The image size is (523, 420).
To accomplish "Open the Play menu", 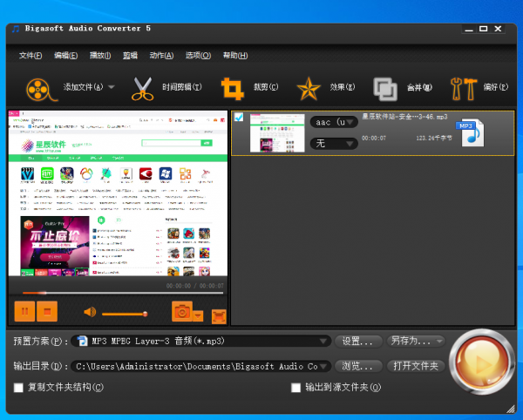I will (100, 56).
